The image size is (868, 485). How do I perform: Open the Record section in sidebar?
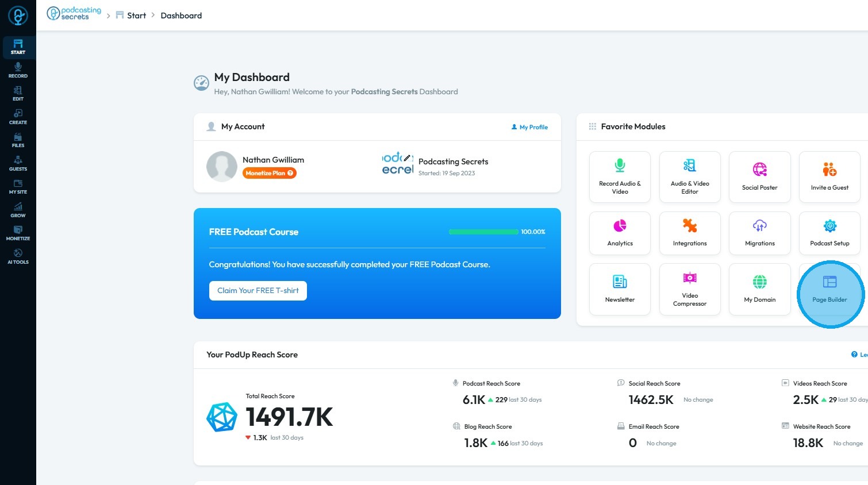click(x=18, y=71)
